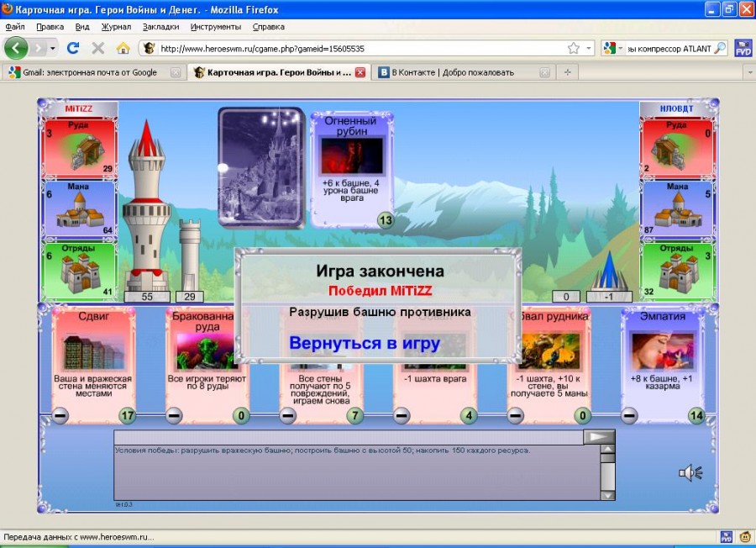Switch to the Gmail tab
This screenshot has height=548, width=756.
[93, 72]
